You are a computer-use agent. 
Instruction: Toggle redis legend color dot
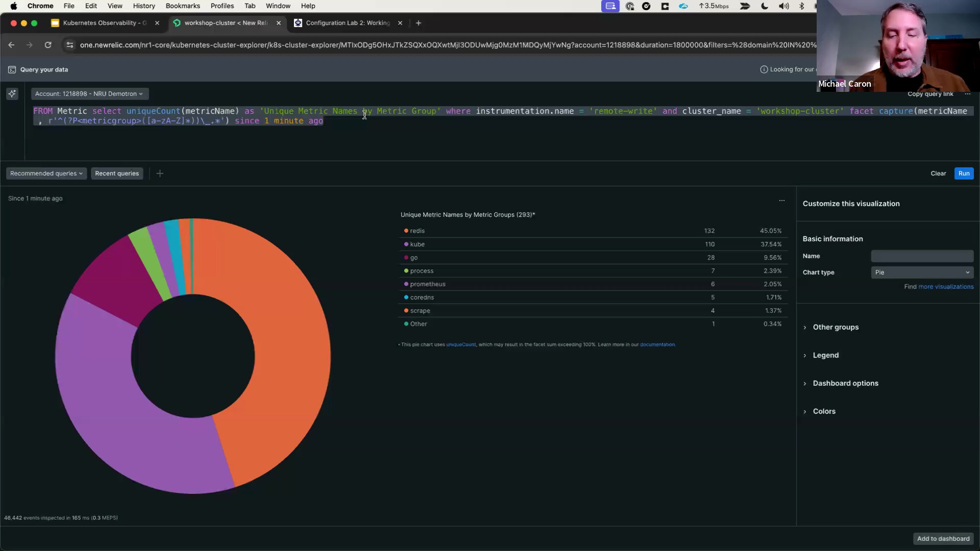click(x=406, y=231)
